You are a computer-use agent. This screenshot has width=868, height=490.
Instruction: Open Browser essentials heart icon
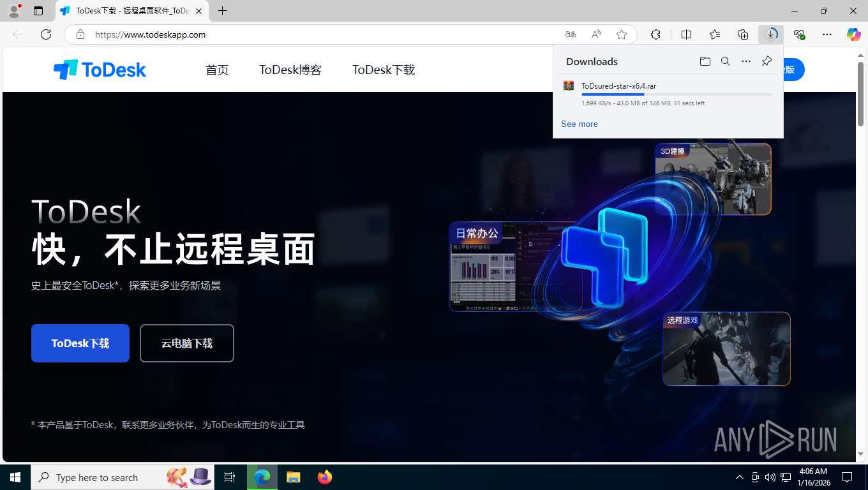[799, 34]
